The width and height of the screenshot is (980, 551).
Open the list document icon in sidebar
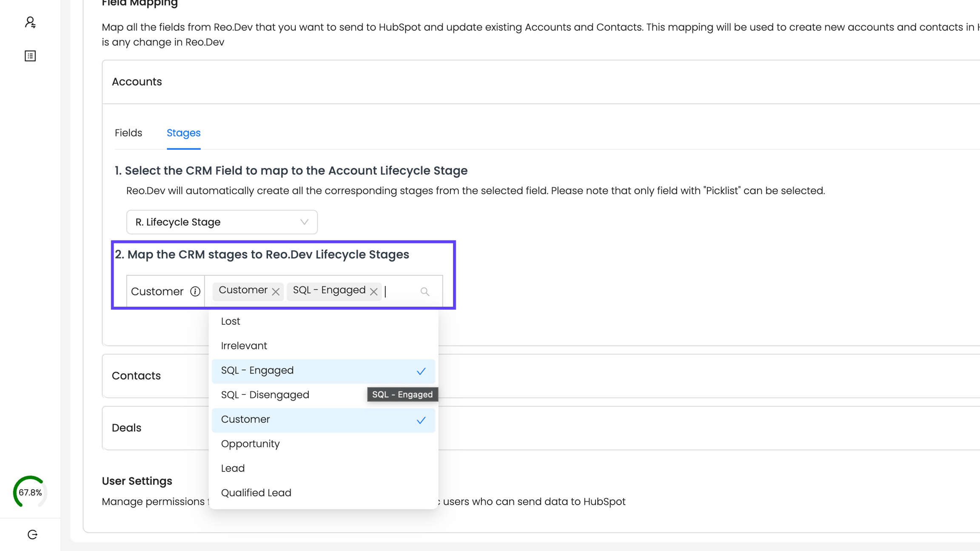(x=30, y=56)
